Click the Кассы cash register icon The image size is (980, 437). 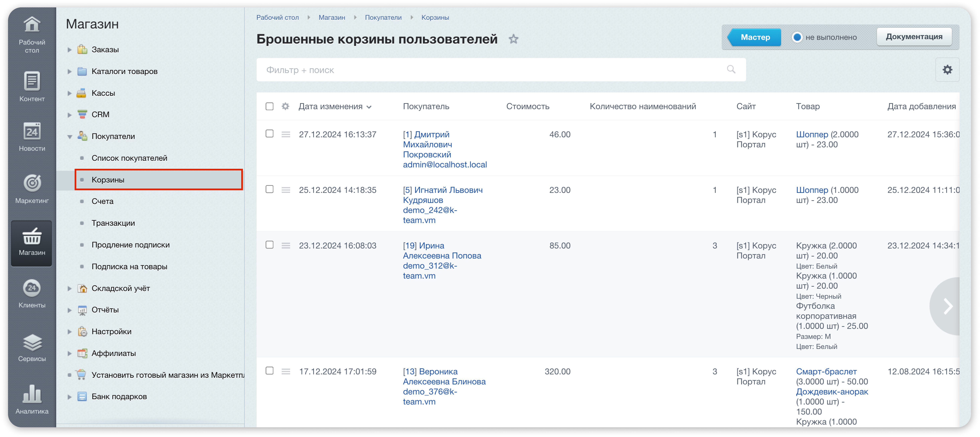pos(81,93)
